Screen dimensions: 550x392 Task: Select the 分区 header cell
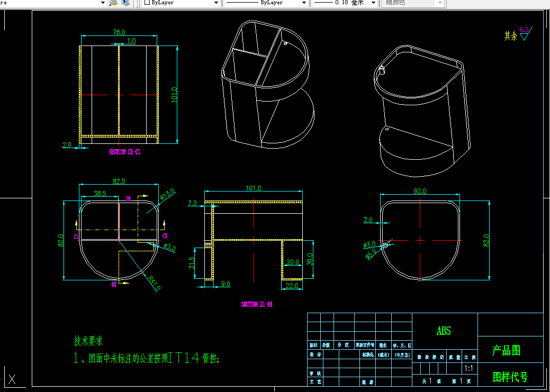(x=344, y=345)
